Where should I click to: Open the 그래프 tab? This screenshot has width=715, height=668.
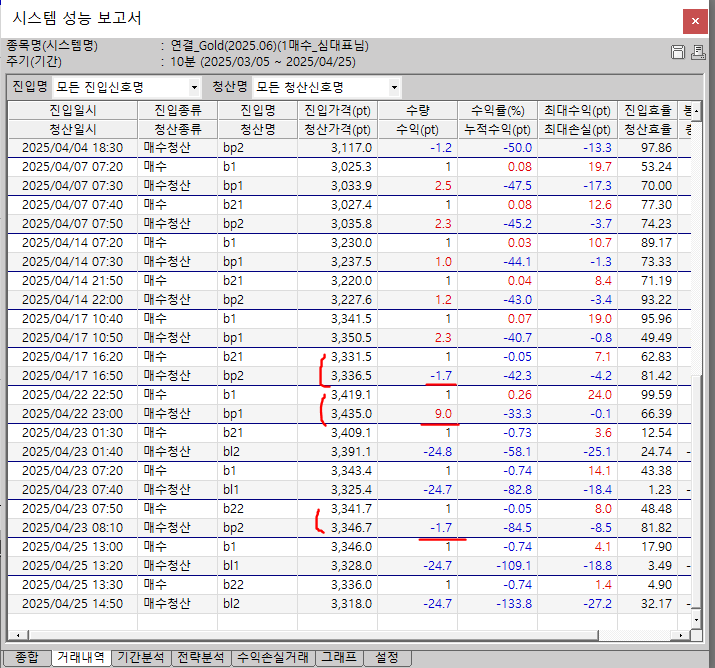click(x=338, y=657)
